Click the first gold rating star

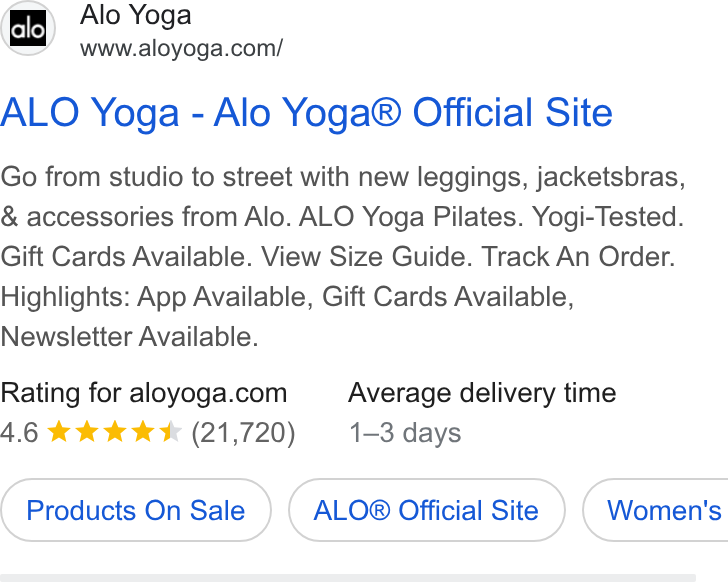coord(59,431)
